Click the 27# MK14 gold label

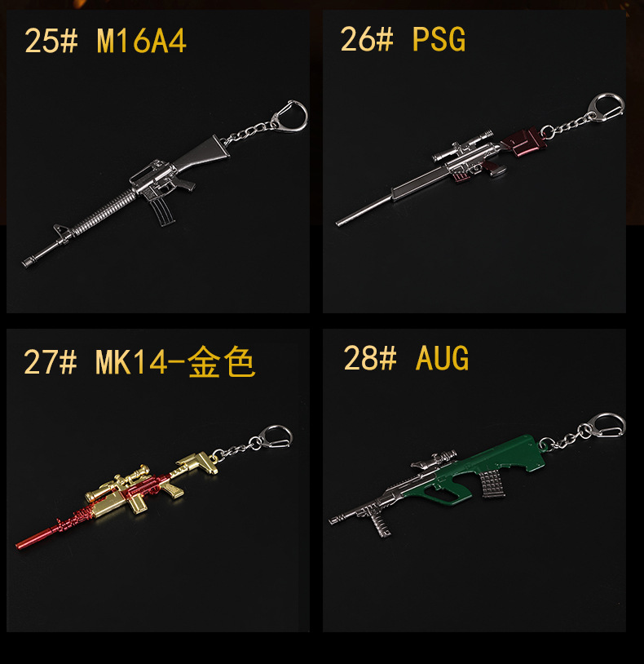point(139,361)
